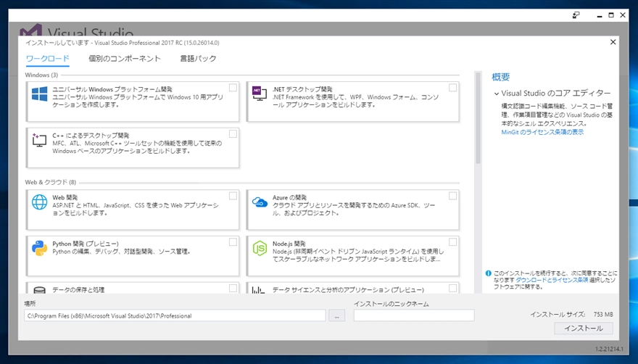
Task: Click the info icon beside license notice
Action: pyautogui.click(x=488, y=273)
